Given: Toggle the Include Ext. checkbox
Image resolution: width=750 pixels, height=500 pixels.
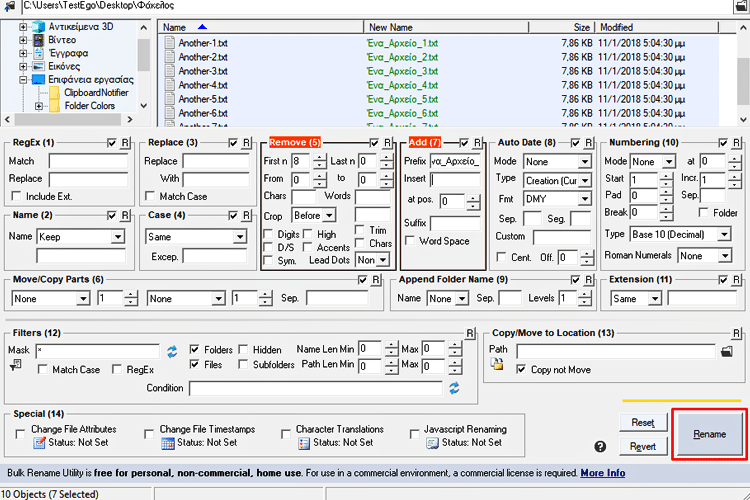Looking at the screenshot, I should (x=16, y=197).
